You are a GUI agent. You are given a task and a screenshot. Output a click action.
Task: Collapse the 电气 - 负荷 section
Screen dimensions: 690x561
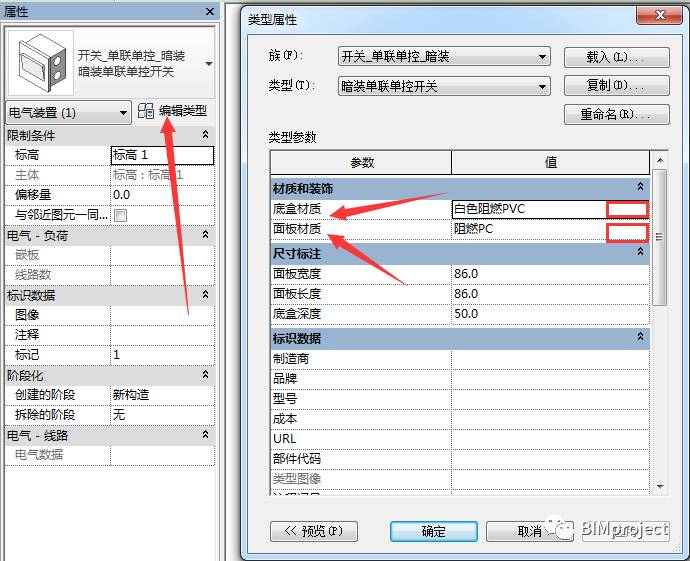[205, 235]
